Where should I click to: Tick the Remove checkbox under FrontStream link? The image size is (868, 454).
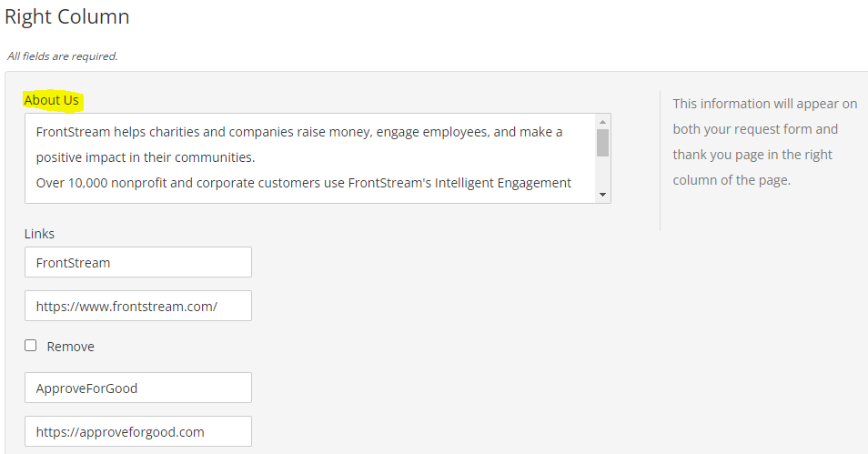[x=30, y=346]
